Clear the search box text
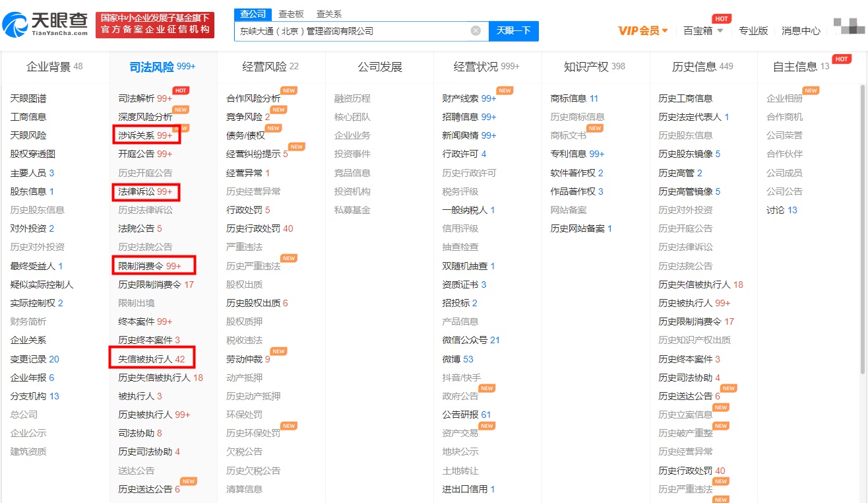The height and width of the screenshot is (503, 868). (476, 30)
